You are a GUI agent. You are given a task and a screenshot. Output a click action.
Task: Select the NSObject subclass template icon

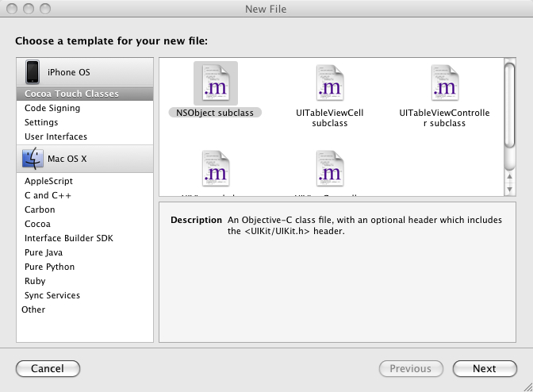(x=216, y=83)
